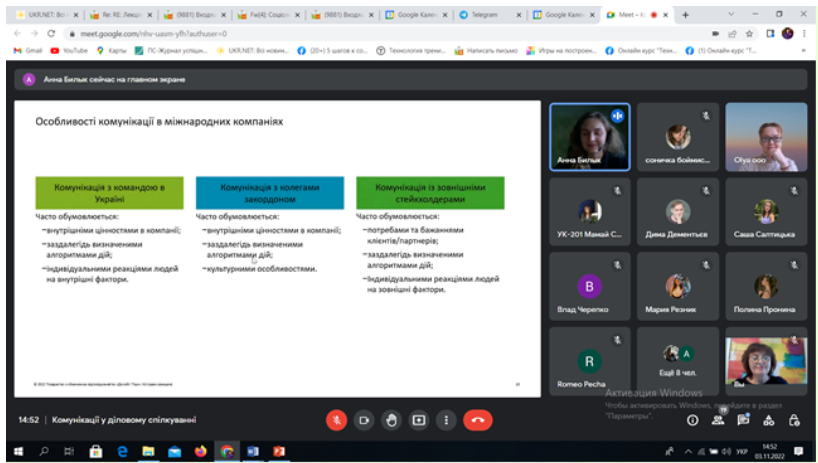
Task: Show the participants list panel
Action: coord(717,421)
